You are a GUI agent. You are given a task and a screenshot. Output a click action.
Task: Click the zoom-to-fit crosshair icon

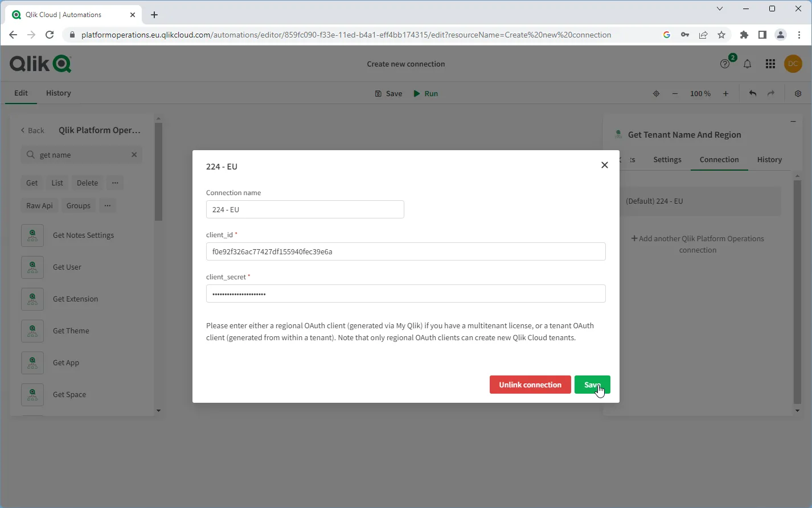pos(656,93)
